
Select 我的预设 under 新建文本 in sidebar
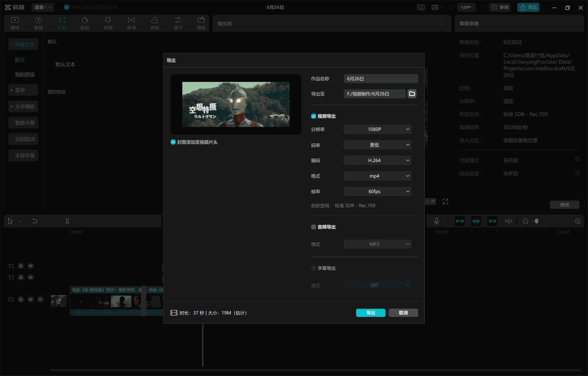[x=25, y=75]
